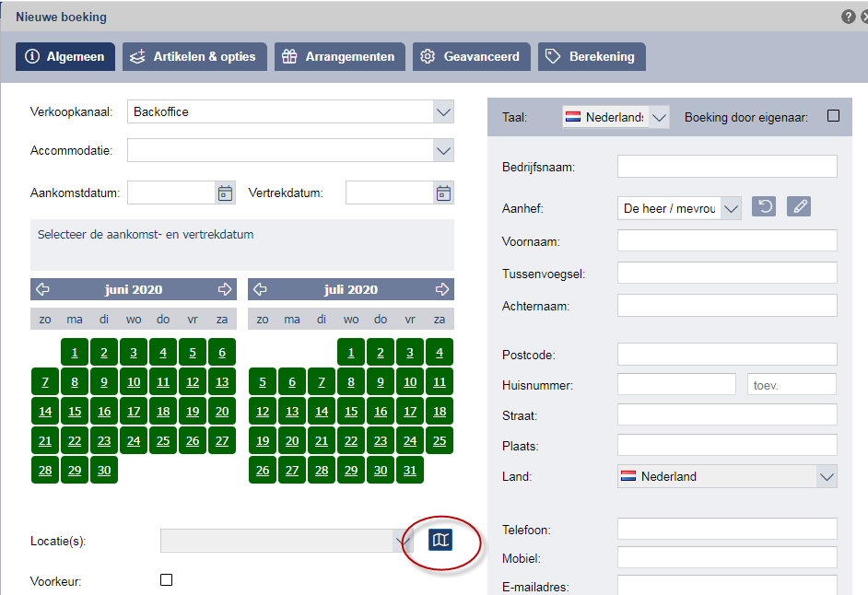Screen dimensions: 868x595
Task: Select 14 juni 2020 in calendar
Action: tap(45, 411)
